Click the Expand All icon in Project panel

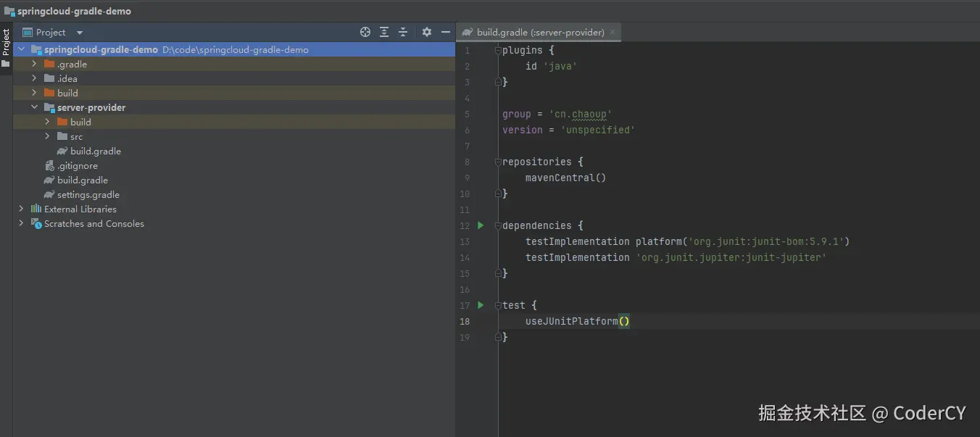pos(384,32)
